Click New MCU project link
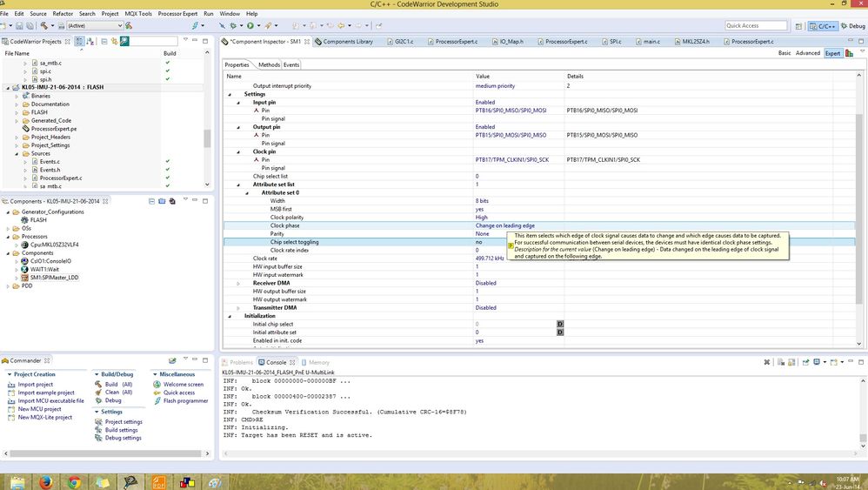Image resolution: width=868 pixels, height=490 pixels. click(39, 408)
